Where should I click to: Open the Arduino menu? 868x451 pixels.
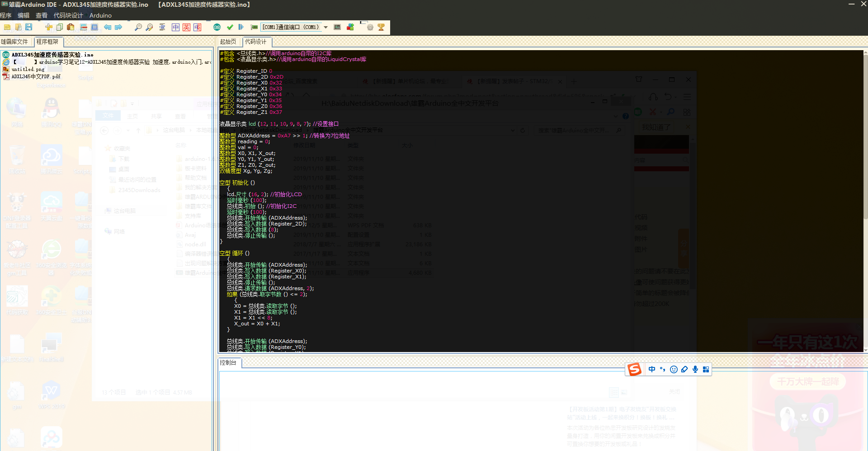click(x=100, y=15)
